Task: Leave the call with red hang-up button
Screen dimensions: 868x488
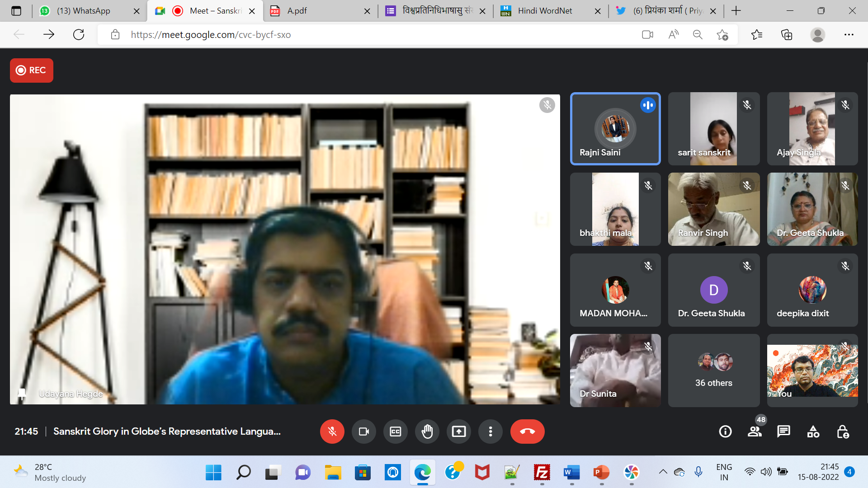Action: (527, 432)
